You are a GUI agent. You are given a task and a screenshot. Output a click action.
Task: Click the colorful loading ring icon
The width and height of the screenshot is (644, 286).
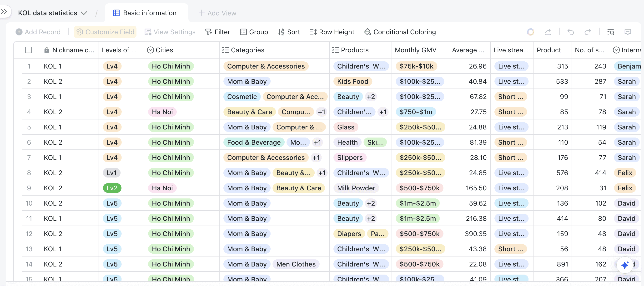point(530,32)
